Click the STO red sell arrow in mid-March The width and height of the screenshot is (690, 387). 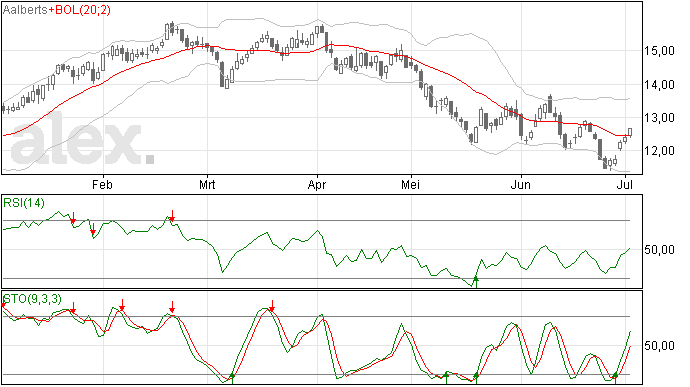pyautogui.click(x=272, y=306)
